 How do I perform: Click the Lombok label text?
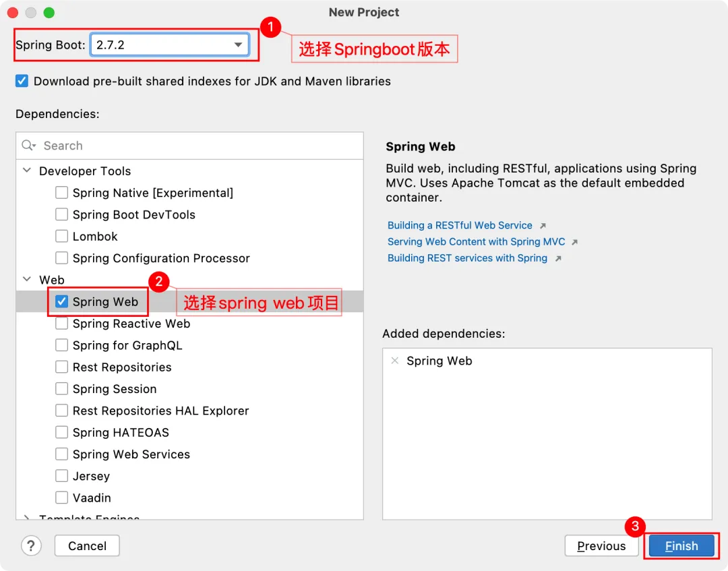click(95, 237)
